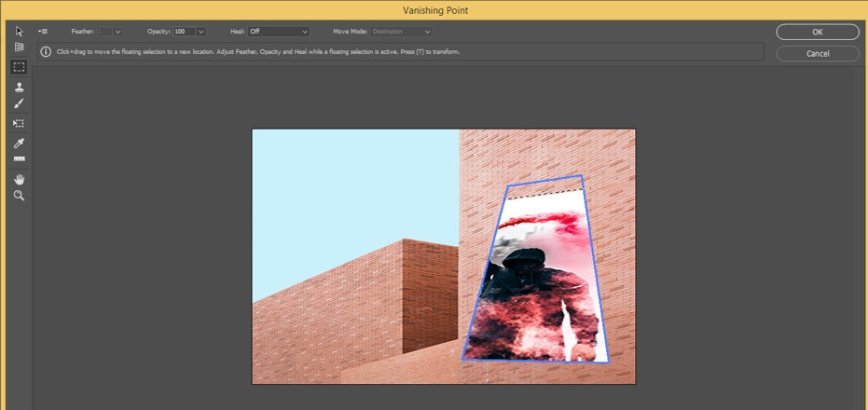Screen dimensions: 868x410
Task: Open the Opacity dropdown arrow
Action: pyautogui.click(x=201, y=32)
